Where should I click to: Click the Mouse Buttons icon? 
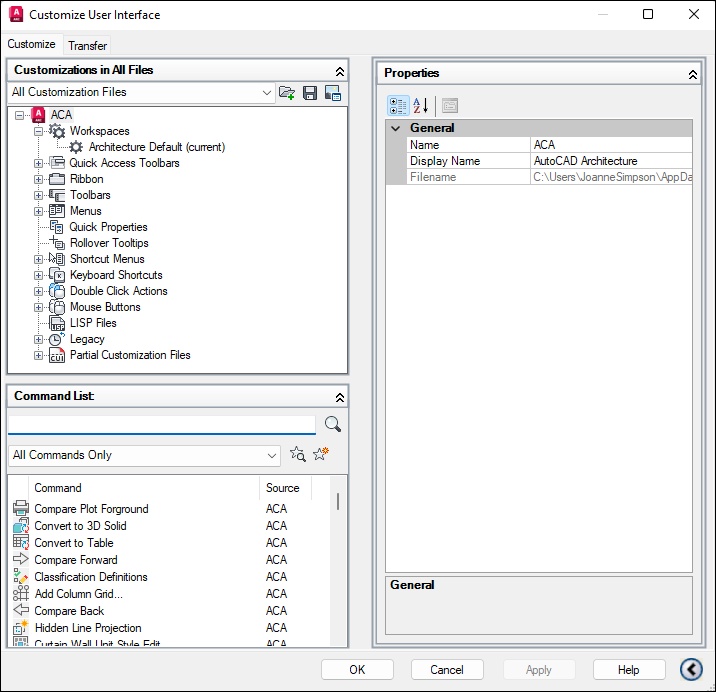(57, 307)
